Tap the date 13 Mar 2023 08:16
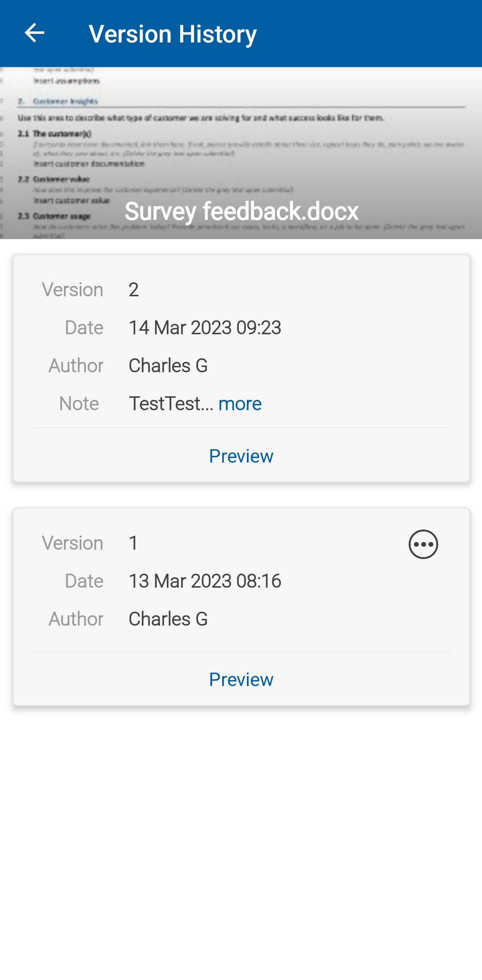The height and width of the screenshot is (980, 482). point(205,581)
